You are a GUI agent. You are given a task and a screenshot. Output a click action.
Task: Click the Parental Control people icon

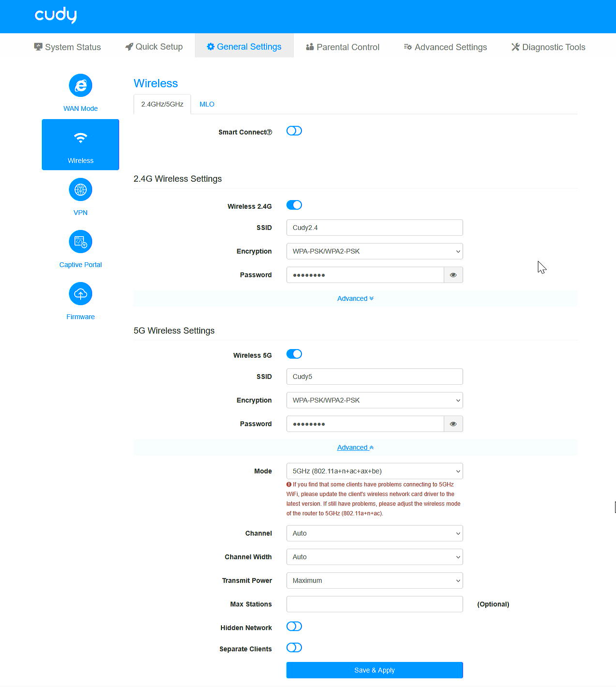pyautogui.click(x=310, y=47)
